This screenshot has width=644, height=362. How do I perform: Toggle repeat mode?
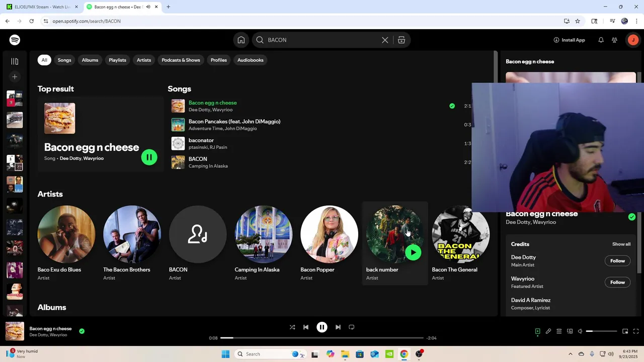tap(352, 327)
